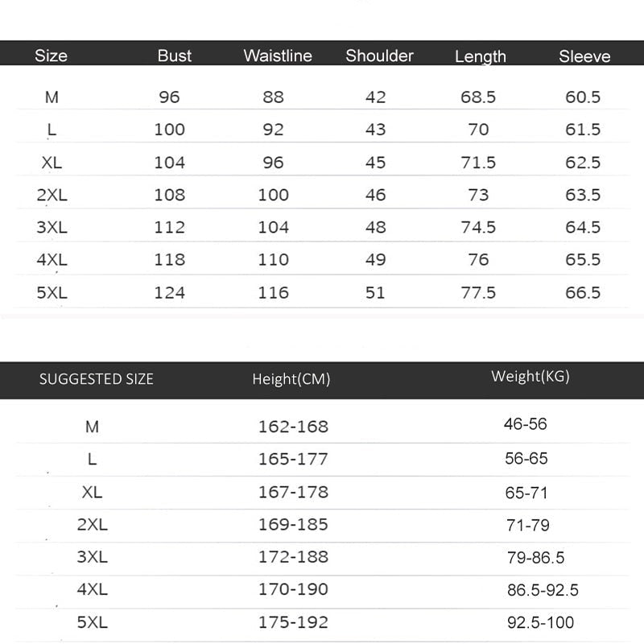
Task: Select the 79-86.5 weight range
Action: tap(535, 557)
